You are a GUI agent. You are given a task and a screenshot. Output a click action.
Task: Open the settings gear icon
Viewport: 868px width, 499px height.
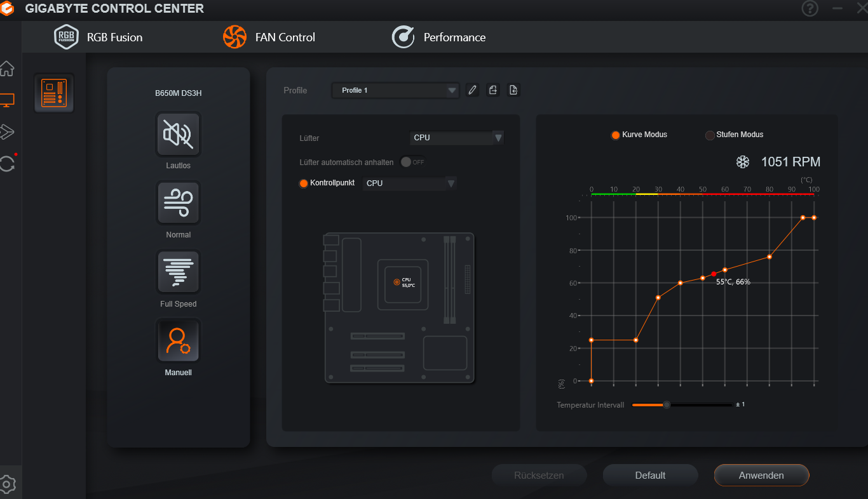(7, 484)
